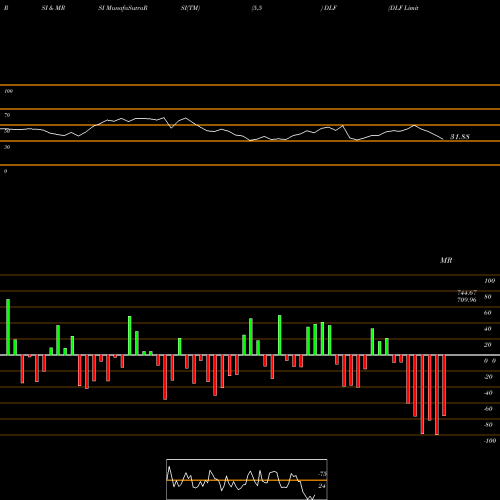Click the '(5,5' parameter text
The width and height of the screenshot is (500, 500).
pos(257,8)
